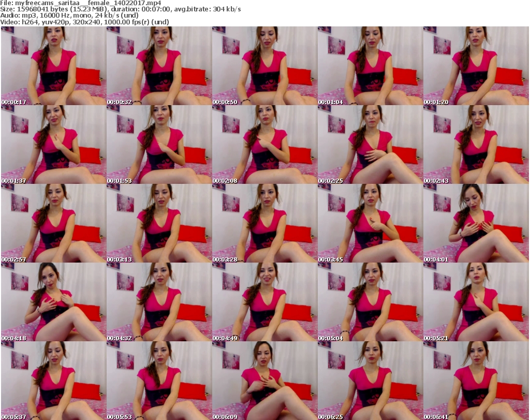Open the thumbnail at 00:06:25
The image size is (530, 420).
370,381
